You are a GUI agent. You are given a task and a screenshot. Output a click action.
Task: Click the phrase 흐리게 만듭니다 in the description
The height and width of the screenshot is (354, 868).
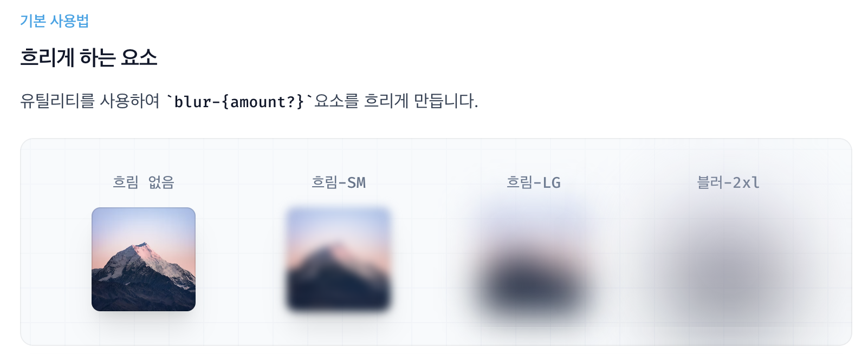pyautogui.click(x=421, y=101)
